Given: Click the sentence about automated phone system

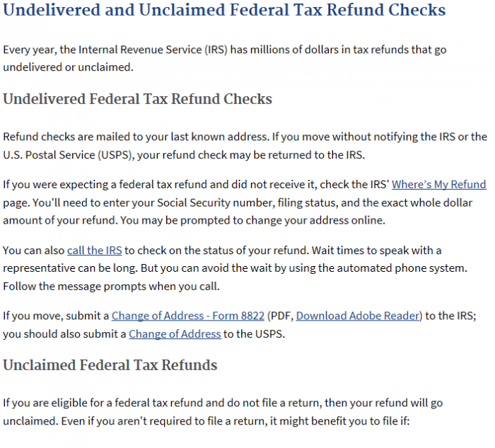Looking at the screenshot, I should click(x=303, y=268).
